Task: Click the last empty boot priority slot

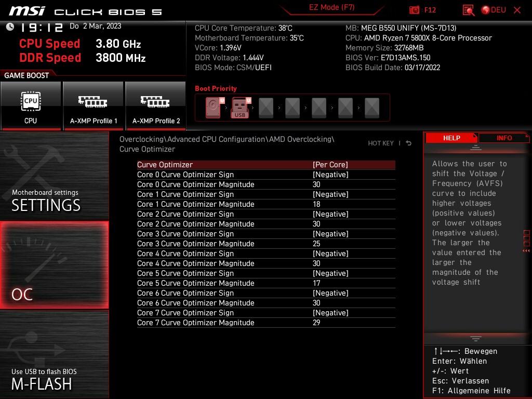Action: pyautogui.click(x=372, y=108)
